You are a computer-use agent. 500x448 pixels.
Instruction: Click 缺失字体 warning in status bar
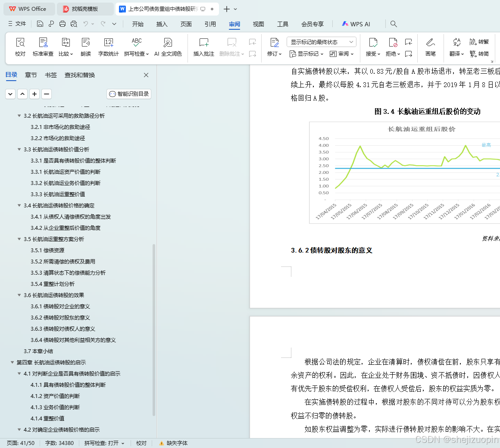[173, 443]
